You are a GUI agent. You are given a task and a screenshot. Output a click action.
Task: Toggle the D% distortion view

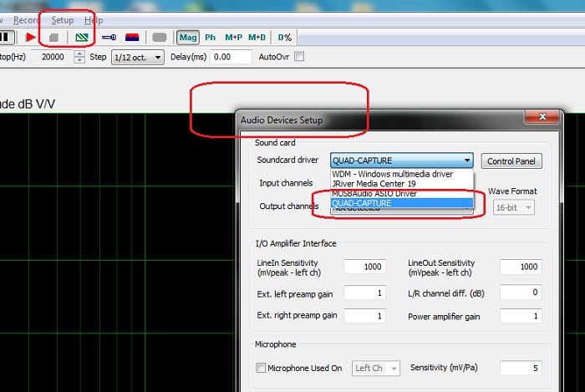pos(285,37)
